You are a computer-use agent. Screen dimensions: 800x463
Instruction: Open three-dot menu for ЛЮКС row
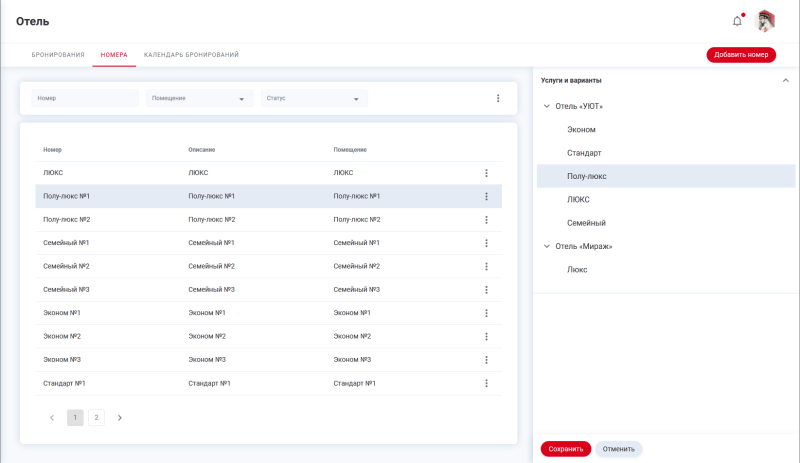pos(486,173)
